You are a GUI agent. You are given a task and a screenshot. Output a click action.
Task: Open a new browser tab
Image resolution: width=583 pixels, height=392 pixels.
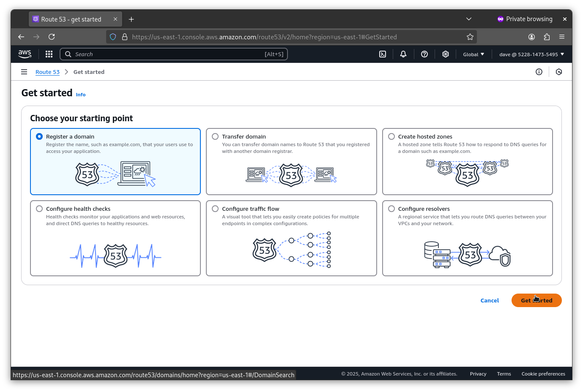(x=131, y=19)
